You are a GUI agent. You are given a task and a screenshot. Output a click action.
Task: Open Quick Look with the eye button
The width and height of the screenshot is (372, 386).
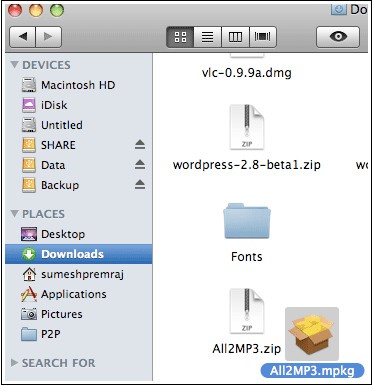(x=338, y=37)
